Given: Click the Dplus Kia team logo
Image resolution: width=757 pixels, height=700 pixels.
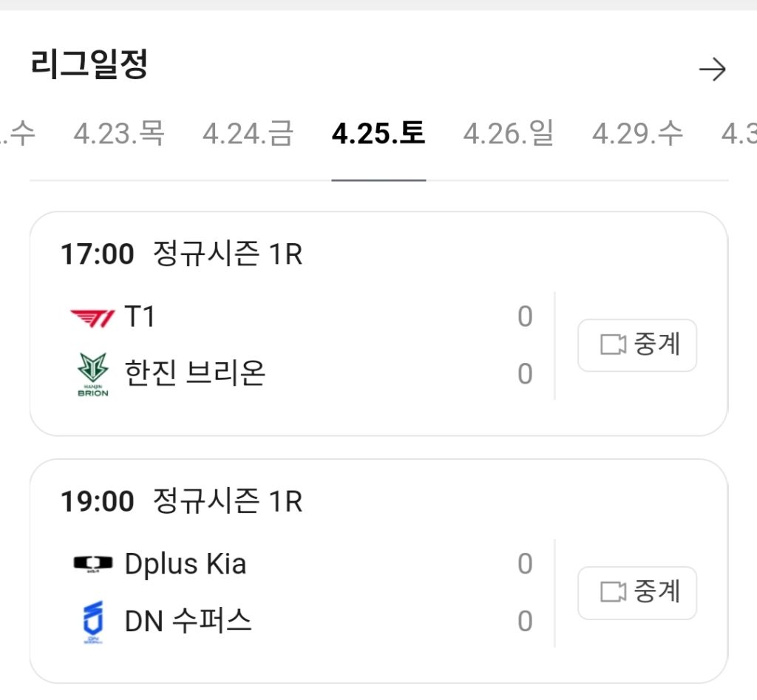Looking at the screenshot, I should (x=92, y=565).
